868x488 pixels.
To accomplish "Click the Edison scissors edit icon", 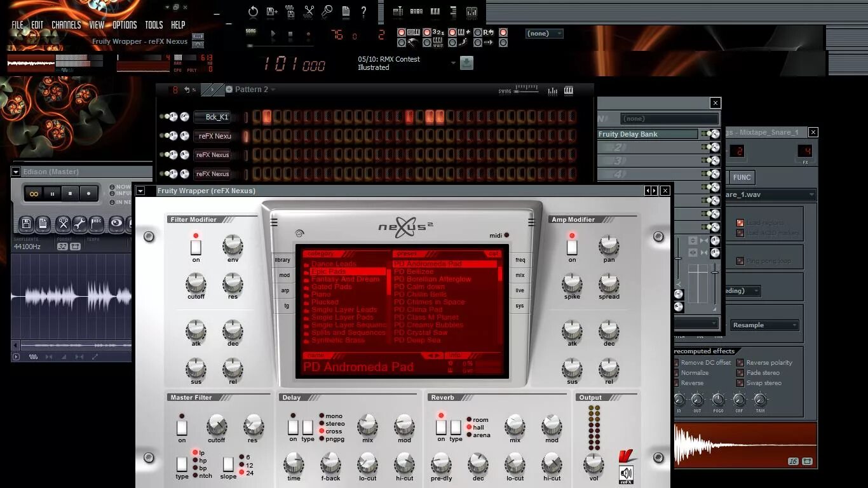I will [63, 223].
